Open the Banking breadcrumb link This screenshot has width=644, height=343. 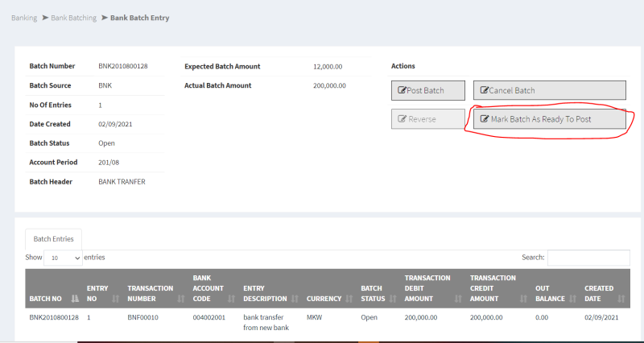24,18
